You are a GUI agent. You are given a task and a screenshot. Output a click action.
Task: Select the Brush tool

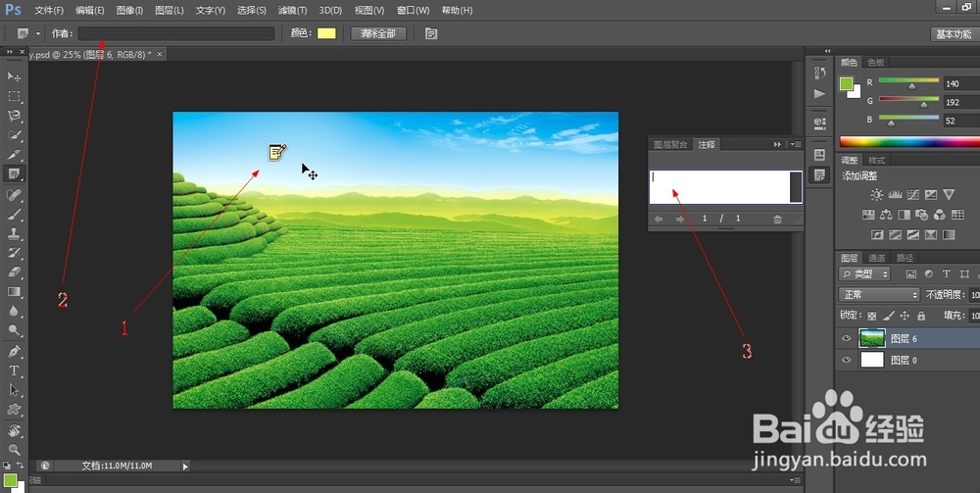point(14,215)
